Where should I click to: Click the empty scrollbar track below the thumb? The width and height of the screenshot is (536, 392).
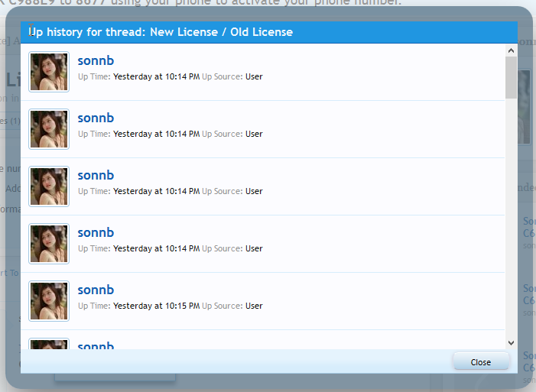(x=511, y=229)
